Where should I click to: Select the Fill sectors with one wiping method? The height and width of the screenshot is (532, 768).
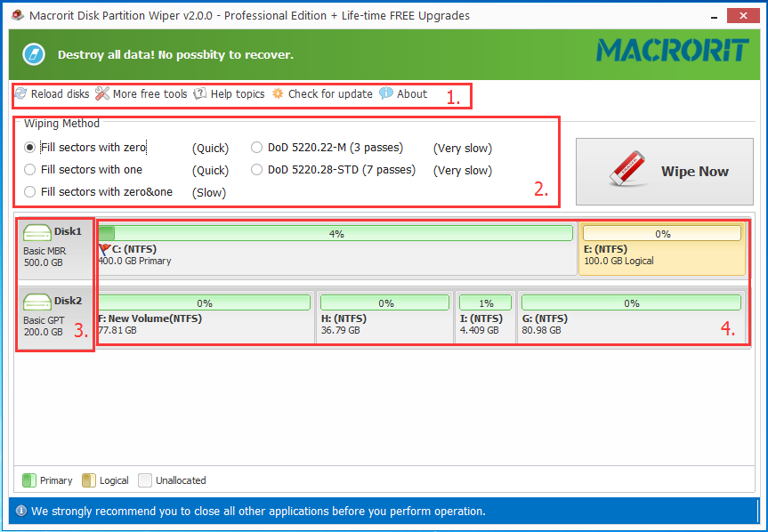[28, 170]
